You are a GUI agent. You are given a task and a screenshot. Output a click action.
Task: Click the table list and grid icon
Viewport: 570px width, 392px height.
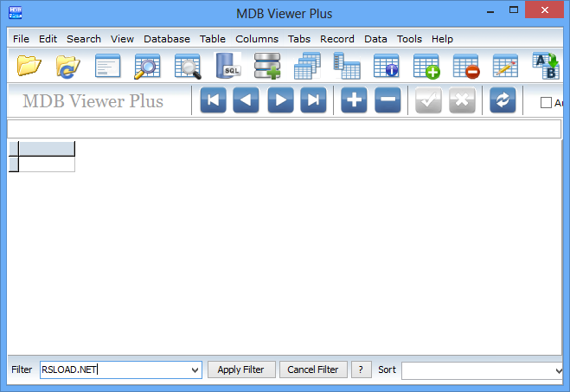tap(347, 66)
